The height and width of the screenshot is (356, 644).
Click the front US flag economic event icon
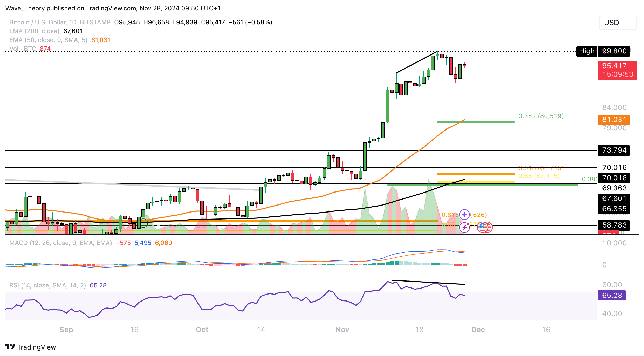point(483,227)
